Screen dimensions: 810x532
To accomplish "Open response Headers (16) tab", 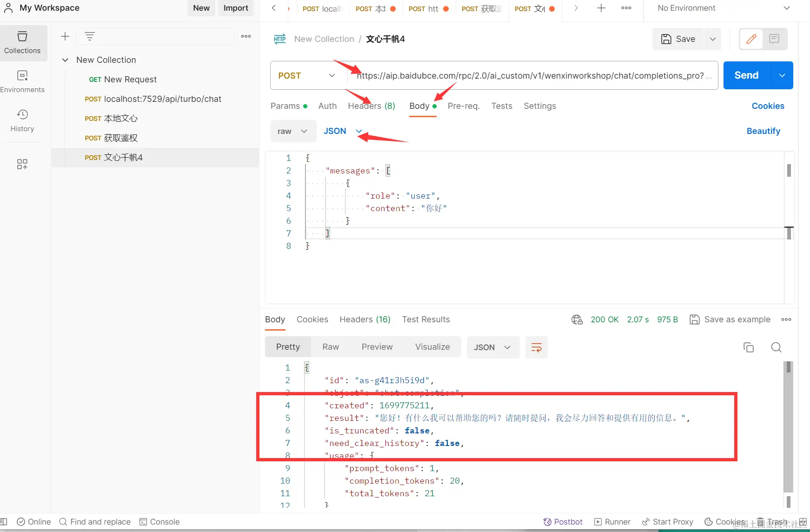I will pos(365,319).
